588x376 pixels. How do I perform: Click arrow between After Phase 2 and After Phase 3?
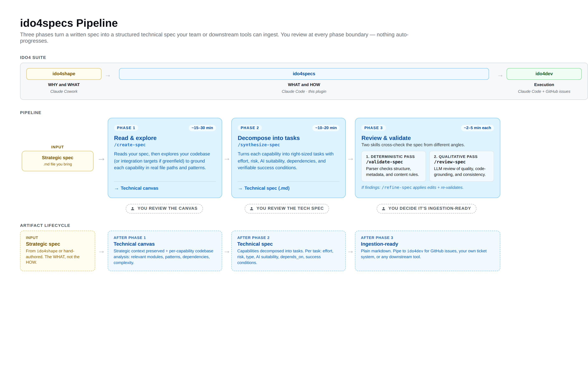tap(350, 252)
